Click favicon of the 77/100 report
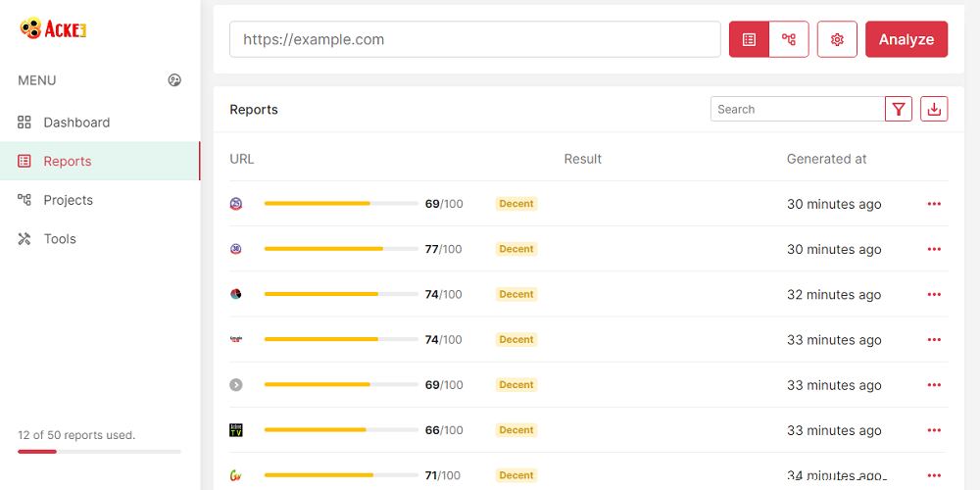This screenshot has height=490, width=980. [x=236, y=249]
